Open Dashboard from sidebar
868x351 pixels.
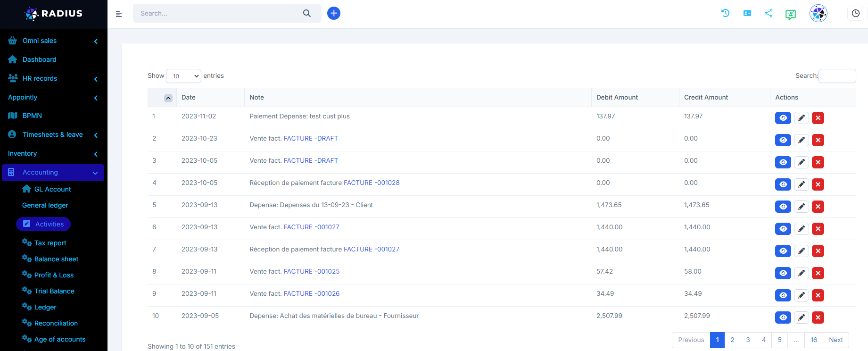tap(40, 59)
